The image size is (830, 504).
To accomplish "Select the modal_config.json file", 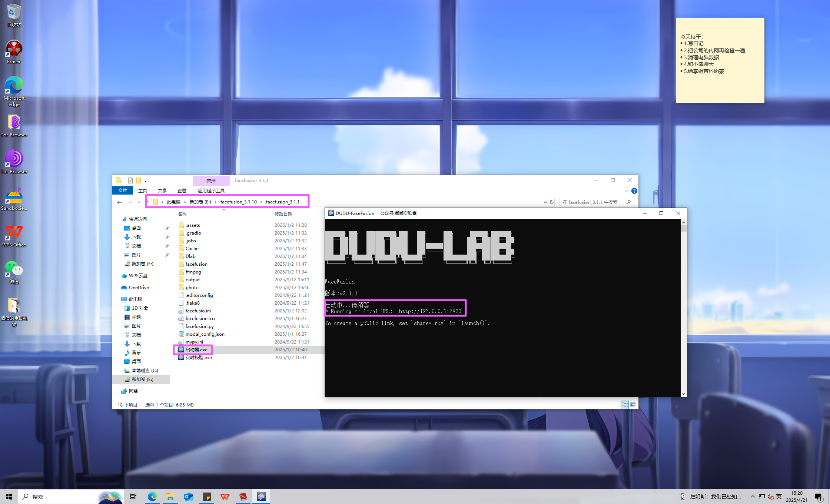I will pos(205,334).
